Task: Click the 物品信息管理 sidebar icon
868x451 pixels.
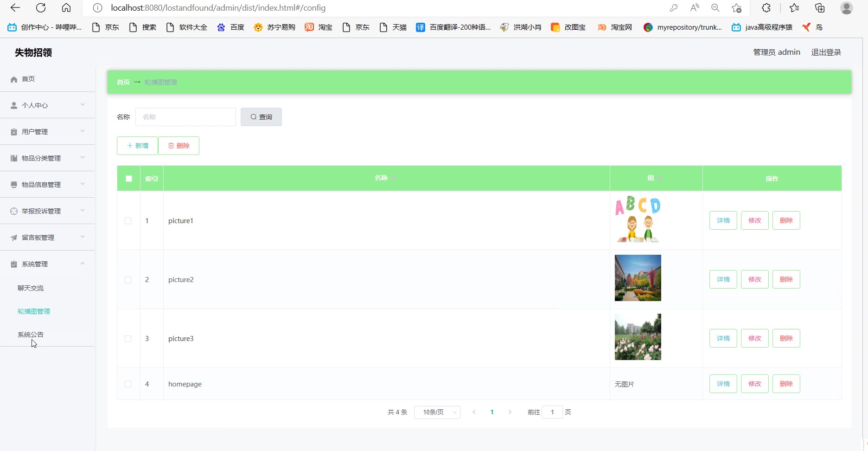Action: pos(14,185)
